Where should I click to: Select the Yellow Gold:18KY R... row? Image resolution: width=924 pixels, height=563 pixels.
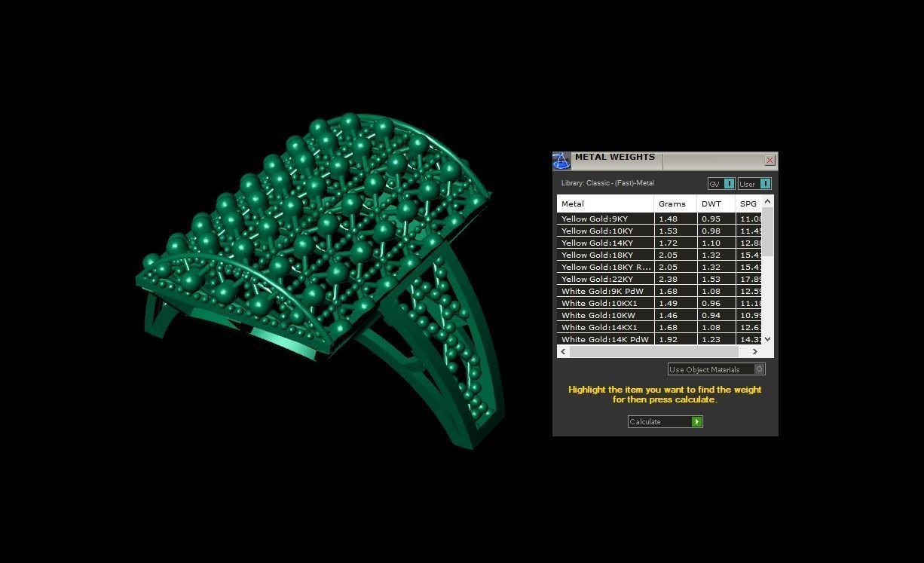(x=659, y=267)
